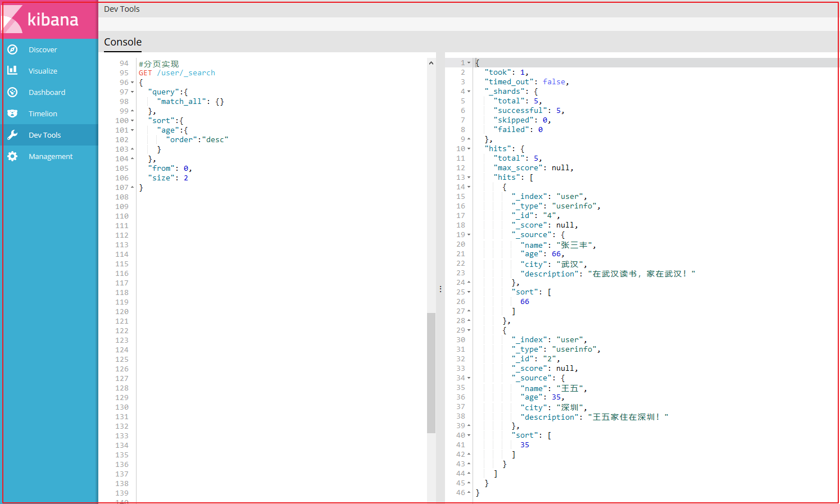Viewport: 840px width, 504px height.
Task: Collapse the request body fold at line 96
Action: point(132,83)
